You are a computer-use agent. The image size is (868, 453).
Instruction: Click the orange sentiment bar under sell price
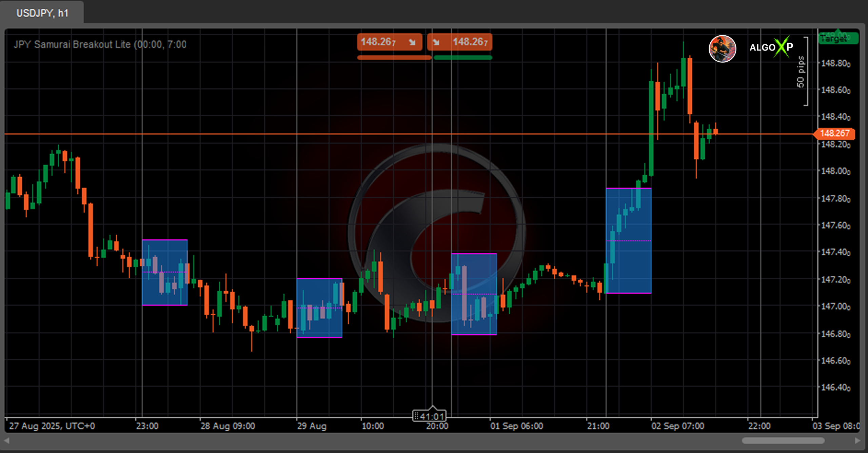coord(394,58)
